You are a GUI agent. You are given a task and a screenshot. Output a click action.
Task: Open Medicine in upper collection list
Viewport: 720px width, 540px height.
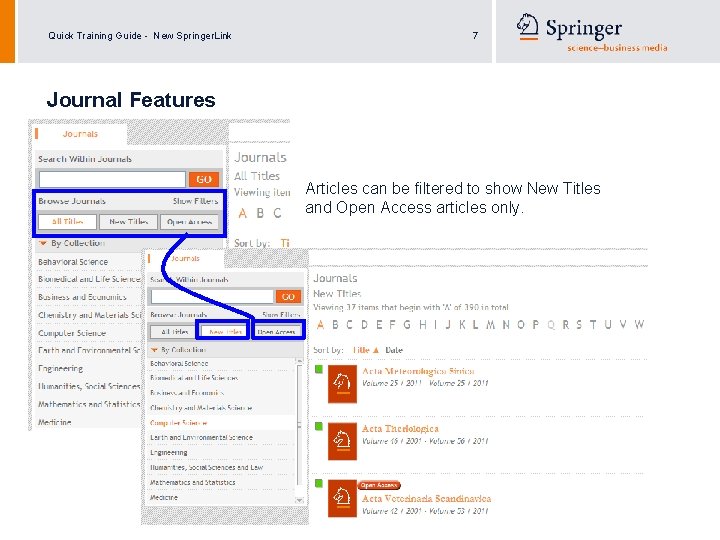tap(55, 422)
